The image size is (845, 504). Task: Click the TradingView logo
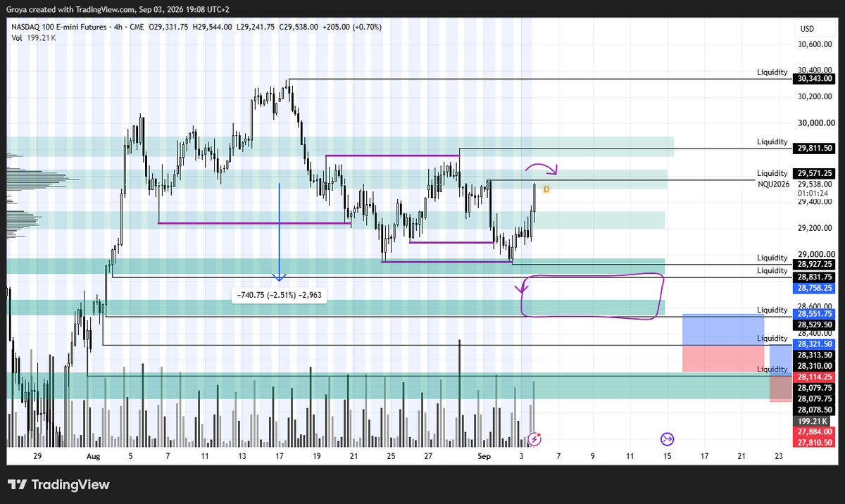pyautogui.click(x=58, y=484)
